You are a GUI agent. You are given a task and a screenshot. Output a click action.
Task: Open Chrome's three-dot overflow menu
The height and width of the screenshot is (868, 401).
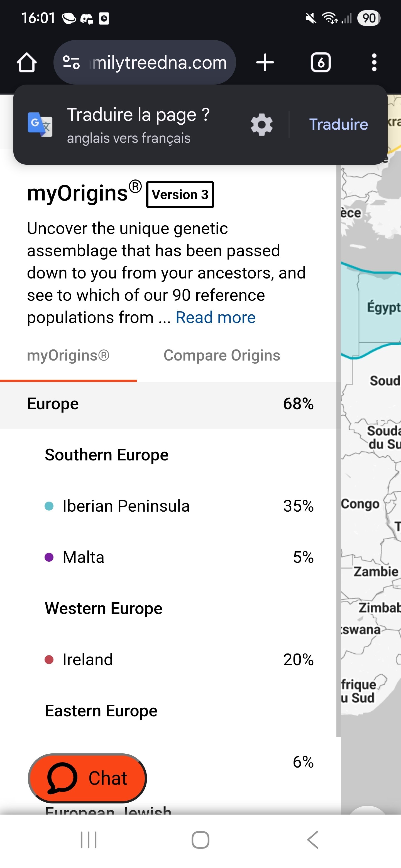tap(374, 63)
